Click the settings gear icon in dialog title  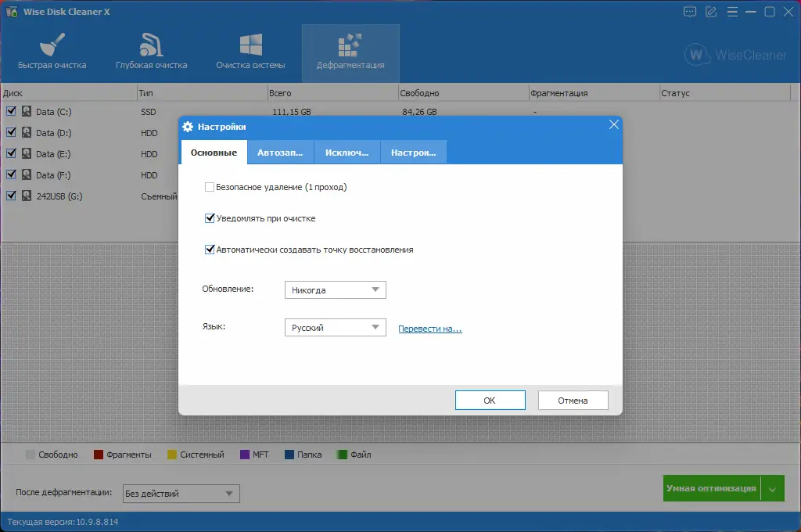pos(188,127)
